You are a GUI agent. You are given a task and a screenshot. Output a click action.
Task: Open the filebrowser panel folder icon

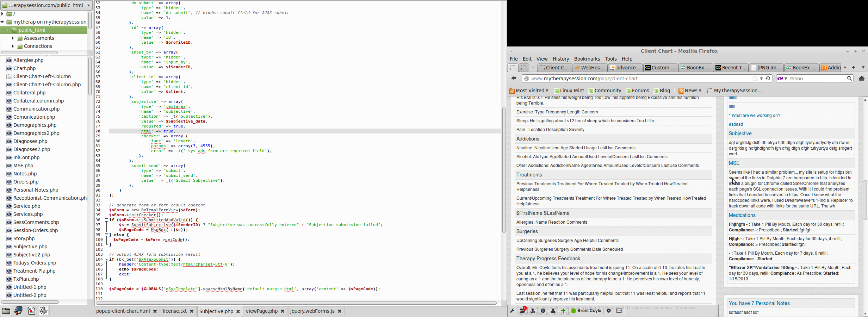6,311
